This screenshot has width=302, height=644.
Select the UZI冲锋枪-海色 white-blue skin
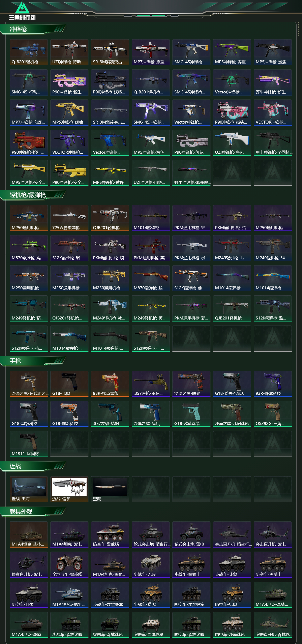(x=232, y=143)
